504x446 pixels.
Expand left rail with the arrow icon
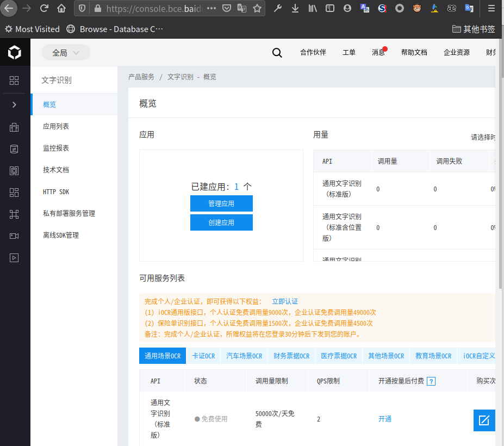(x=14, y=104)
